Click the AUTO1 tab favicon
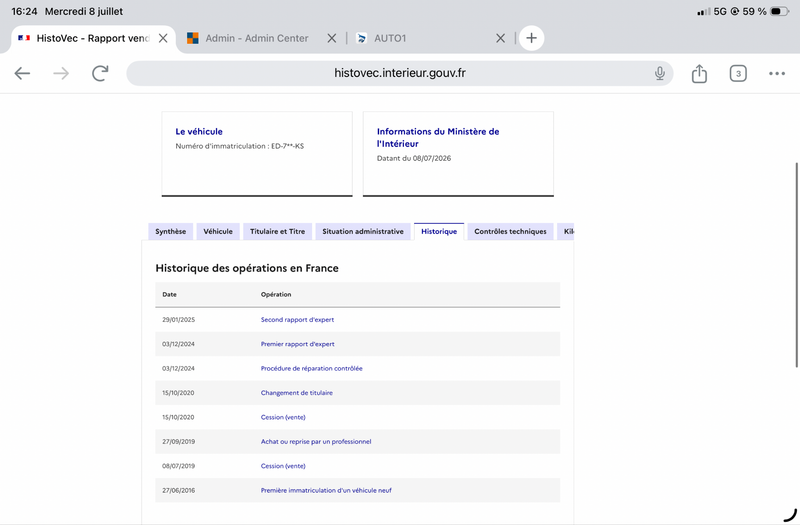 pyautogui.click(x=361, y=38)
